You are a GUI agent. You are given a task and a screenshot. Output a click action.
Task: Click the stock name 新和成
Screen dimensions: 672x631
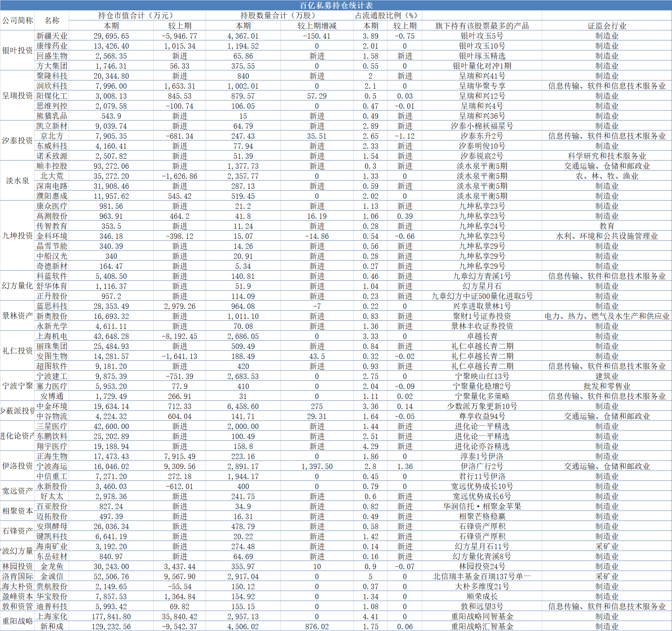52,626
